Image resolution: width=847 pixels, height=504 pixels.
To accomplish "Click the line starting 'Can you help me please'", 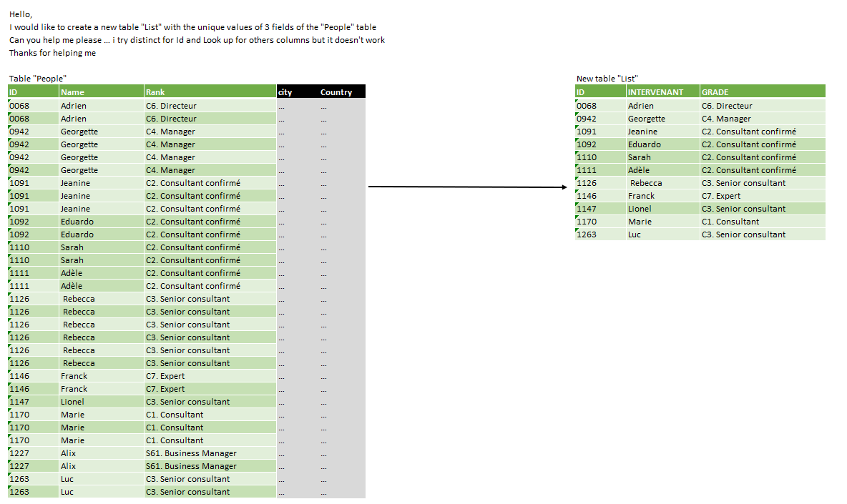I will (197, 40).
